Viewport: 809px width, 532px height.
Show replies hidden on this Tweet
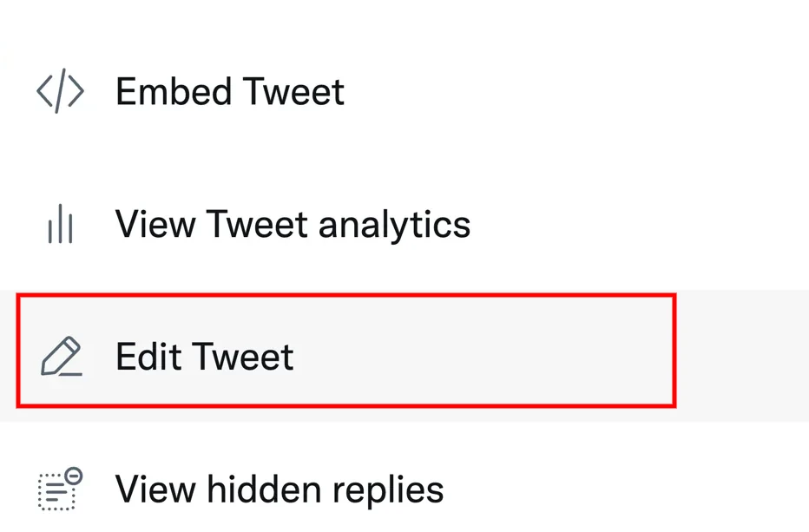(280, 489)
